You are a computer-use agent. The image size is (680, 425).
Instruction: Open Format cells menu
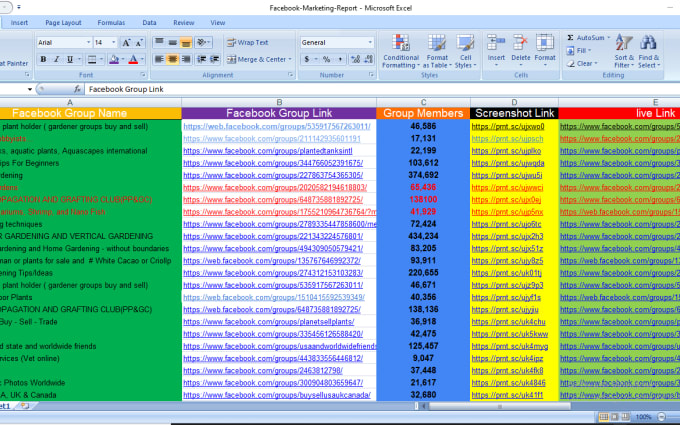[545, 48]
